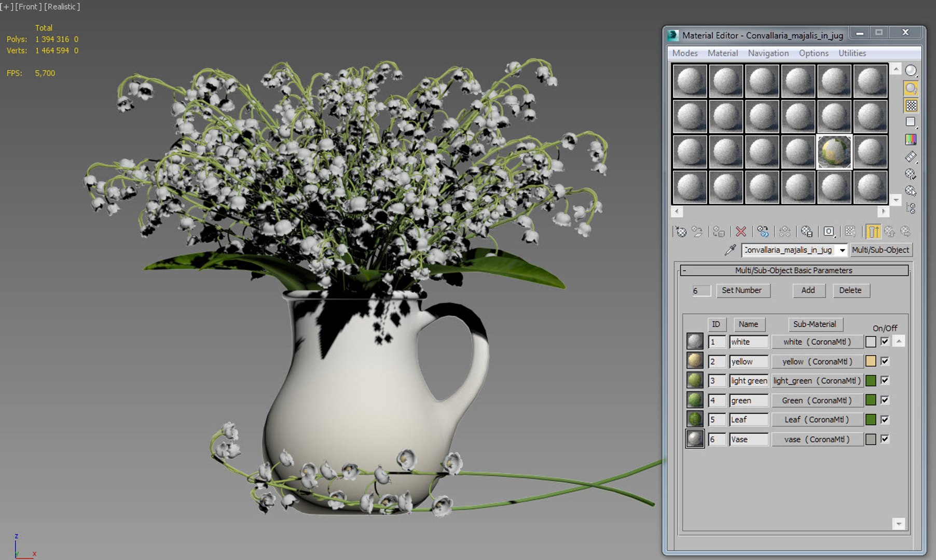Open the [Realistic] viewport shading menu
Viewport: 936px width, 560px height.
(x=62, y=7)
